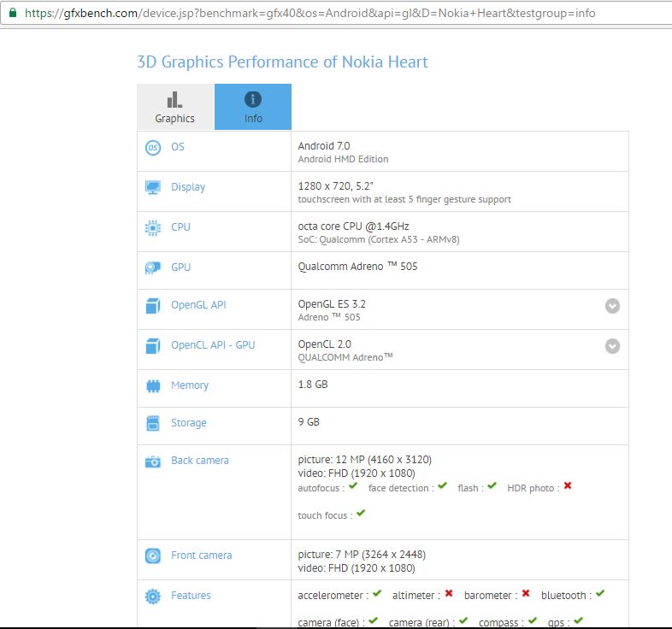
Task: Click the green padlock security icon
Action: [13, 13]
